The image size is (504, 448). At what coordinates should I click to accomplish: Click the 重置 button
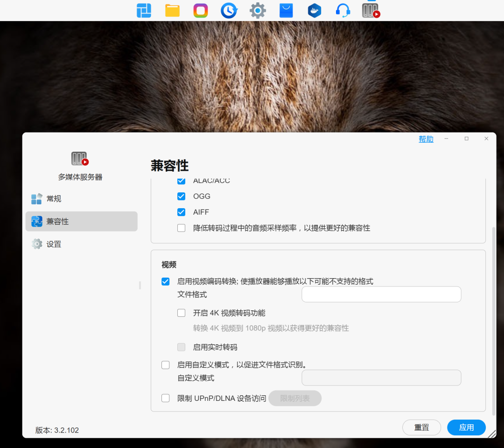(421, 427)
